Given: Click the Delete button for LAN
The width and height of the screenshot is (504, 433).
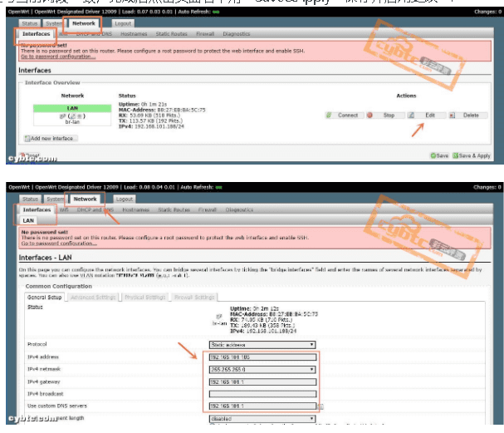Looking at the screenshot, I should (x=468, y=116).
